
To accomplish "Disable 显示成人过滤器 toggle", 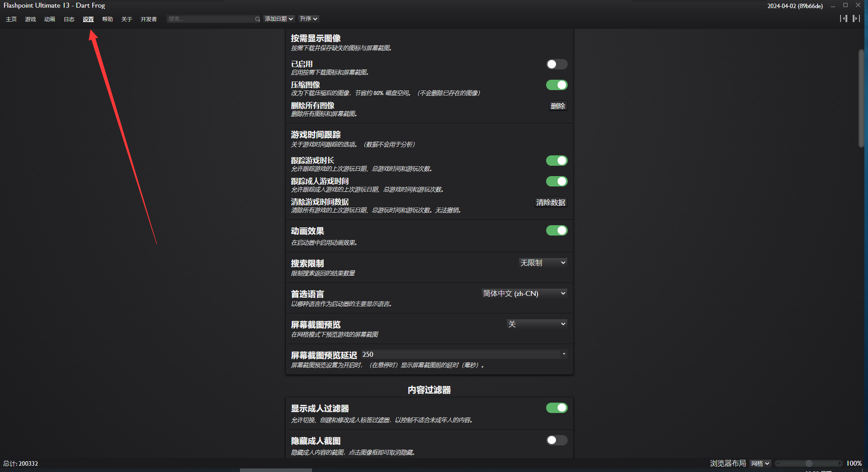I will [x=557, y=408].
